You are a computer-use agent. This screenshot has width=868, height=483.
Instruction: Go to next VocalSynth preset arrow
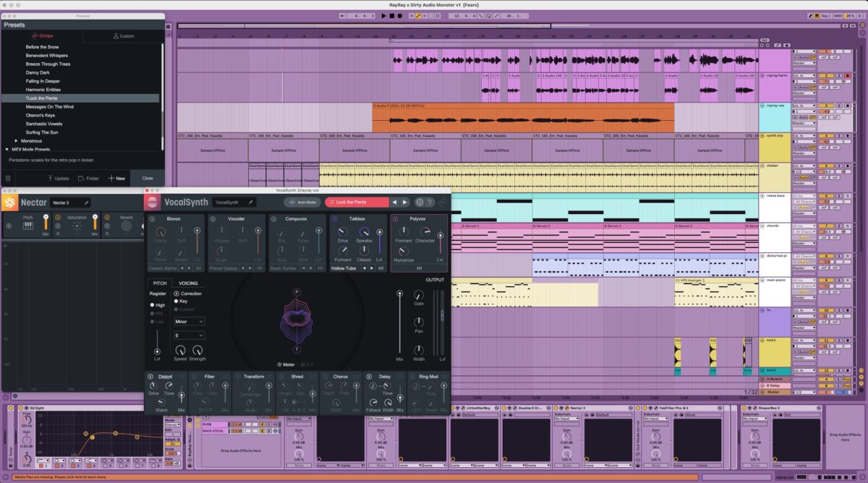pos(404,202)
